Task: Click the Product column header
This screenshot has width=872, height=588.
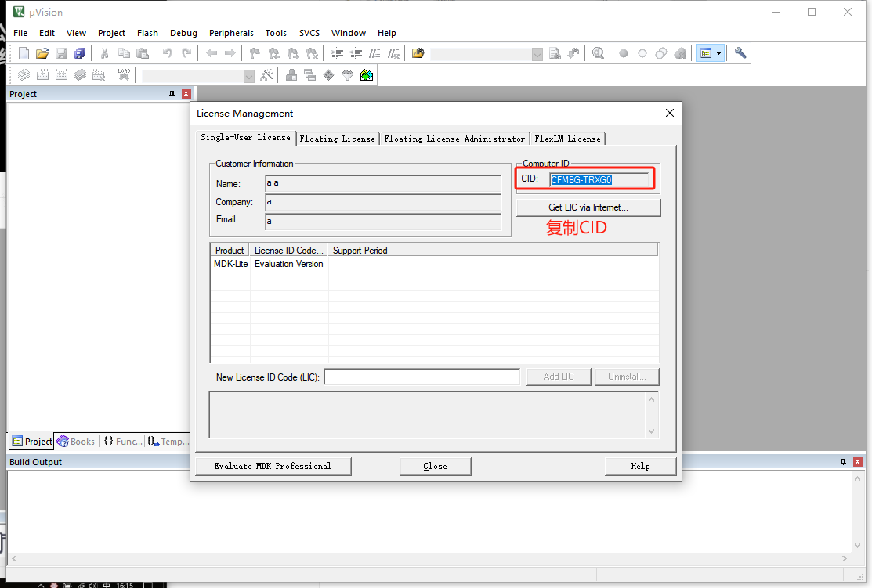Action: click(230, 250)
